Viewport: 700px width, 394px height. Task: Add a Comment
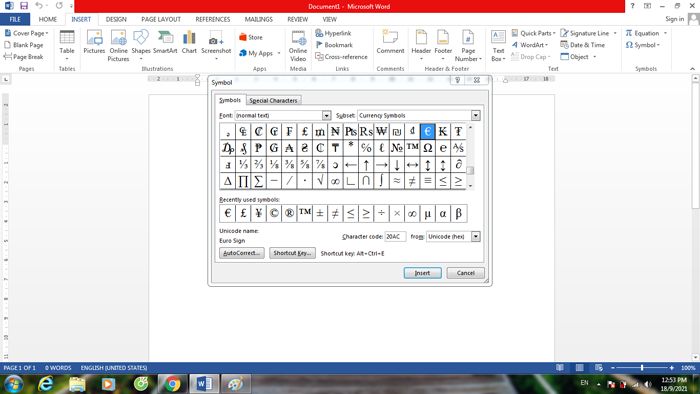[x=390, y=42]
